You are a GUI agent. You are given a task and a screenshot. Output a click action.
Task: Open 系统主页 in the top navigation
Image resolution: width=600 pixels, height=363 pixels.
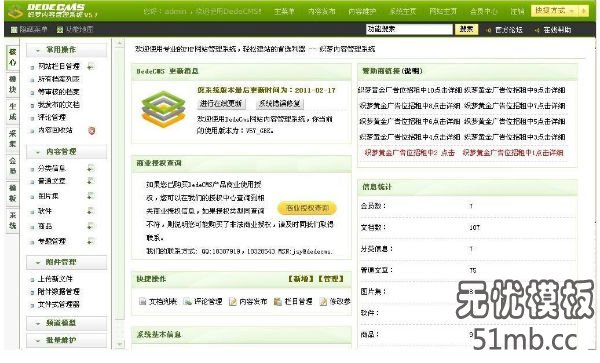pyautogui.click(x=403, y=12)
